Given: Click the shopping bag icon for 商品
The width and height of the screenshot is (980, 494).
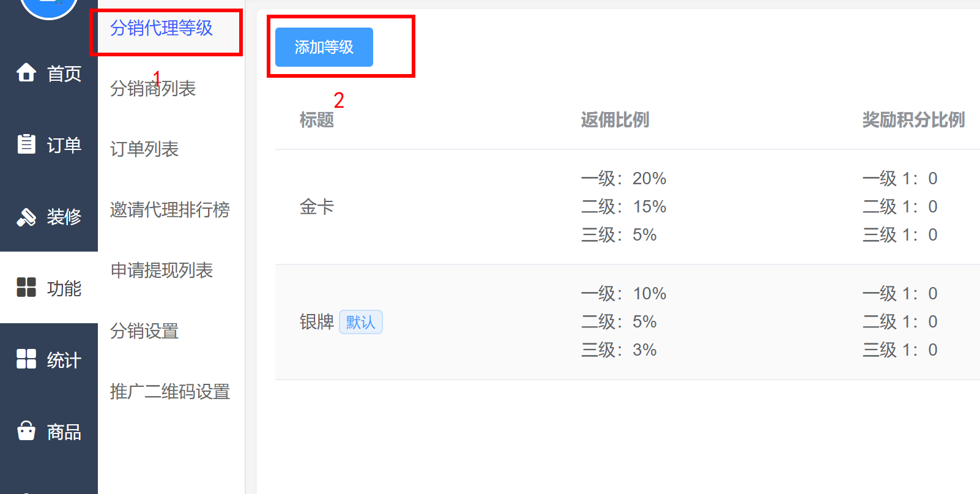Looking at the screenshot, I should coord(26,430).
